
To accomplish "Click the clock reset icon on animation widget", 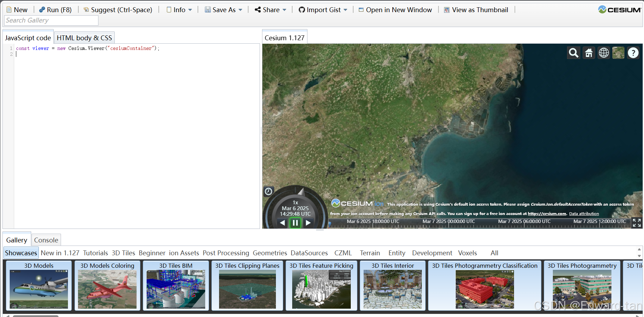I will pyautogui.click(x=268, y=191).
